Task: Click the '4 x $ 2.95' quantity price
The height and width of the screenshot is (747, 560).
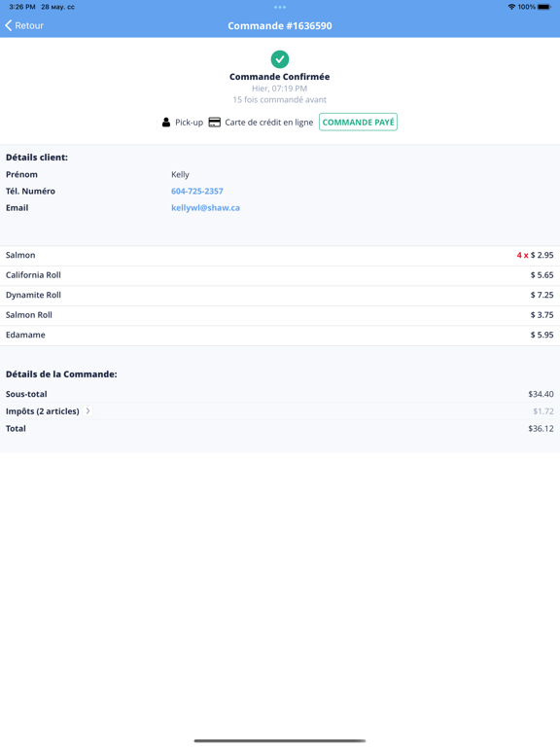Action: (x=536, y=256)
